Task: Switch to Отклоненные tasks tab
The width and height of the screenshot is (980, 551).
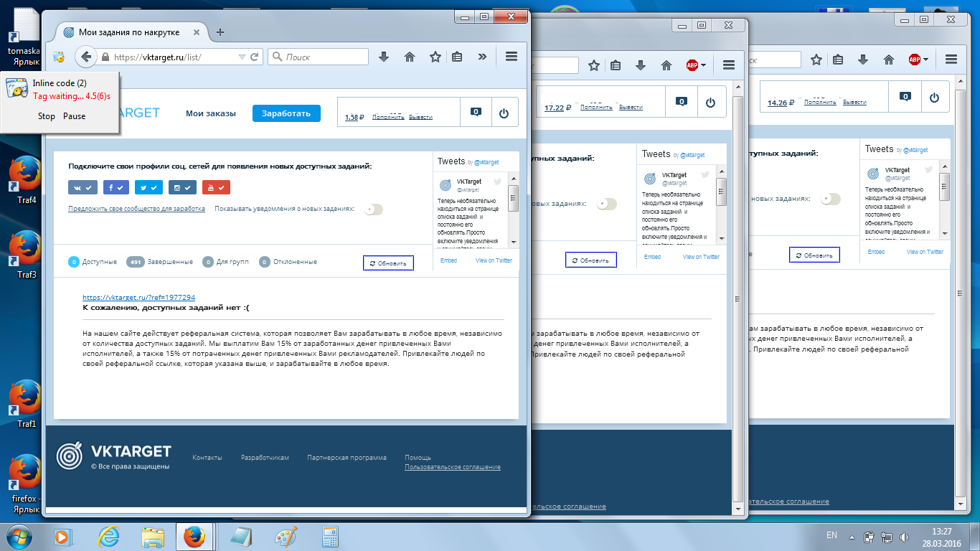Action: pos(288,262)
